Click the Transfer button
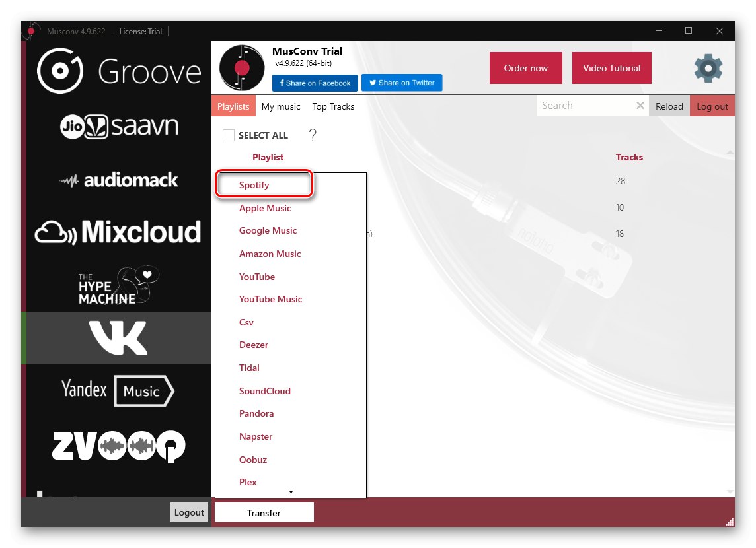This screenshot has width=756, height=548. (264, 512)
